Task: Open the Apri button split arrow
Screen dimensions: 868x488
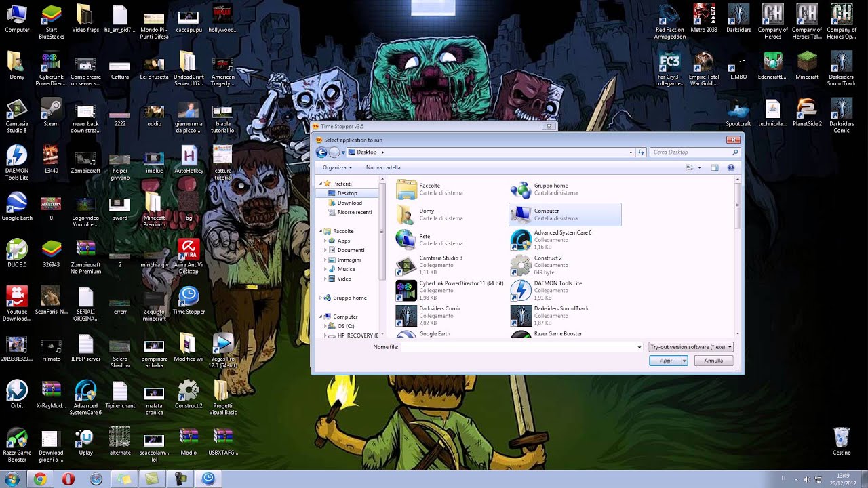Action: tap(684, 361)
